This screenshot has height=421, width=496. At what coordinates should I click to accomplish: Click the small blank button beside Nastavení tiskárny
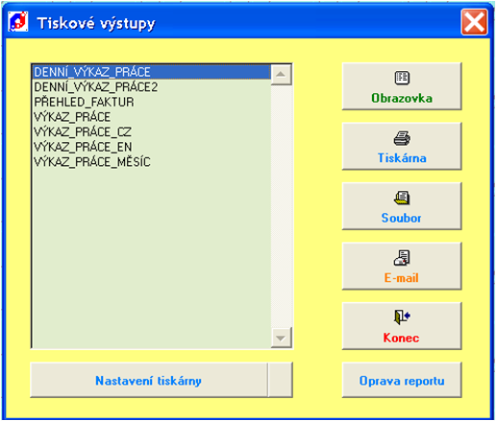pyautogui.click(x=280, y=380)
